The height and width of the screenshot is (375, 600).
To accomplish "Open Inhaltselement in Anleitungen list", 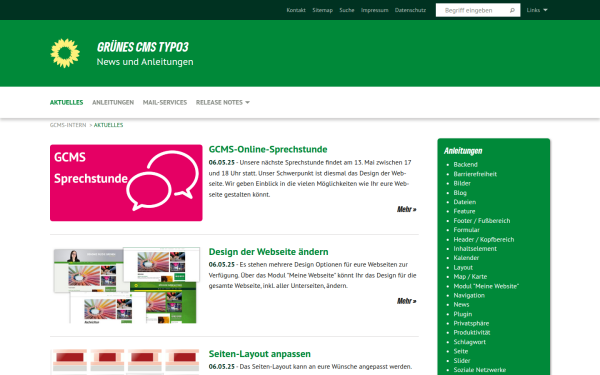I will [x=475, y=249].
